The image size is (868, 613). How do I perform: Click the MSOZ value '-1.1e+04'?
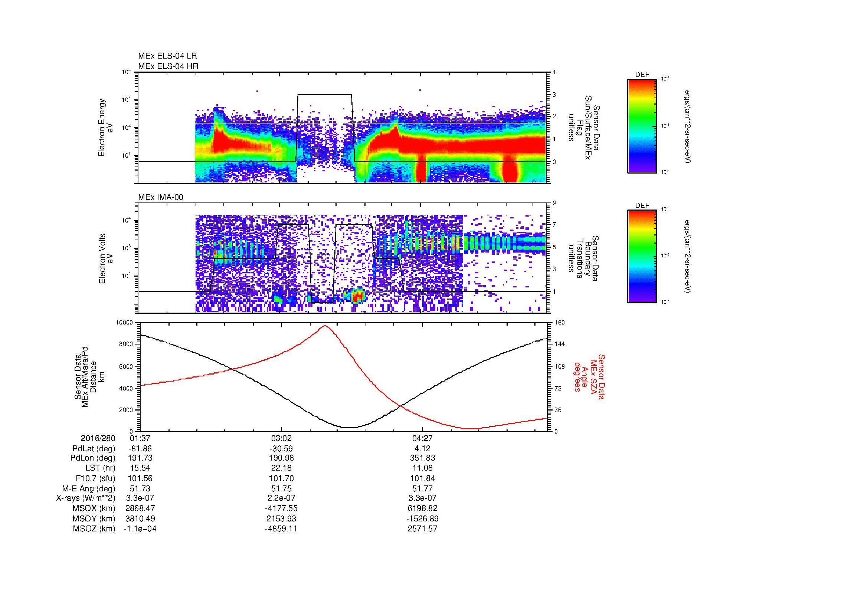(140, 529)
